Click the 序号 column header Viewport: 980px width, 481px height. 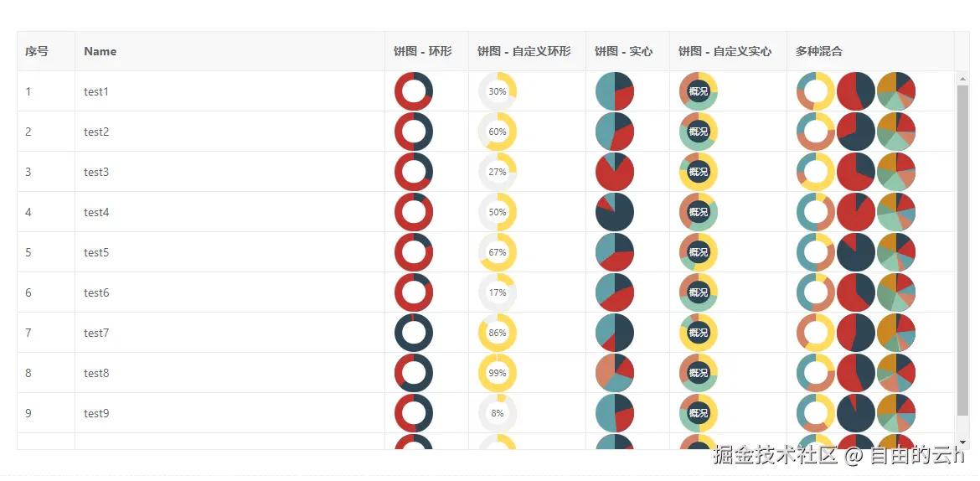tap(37, 51)
